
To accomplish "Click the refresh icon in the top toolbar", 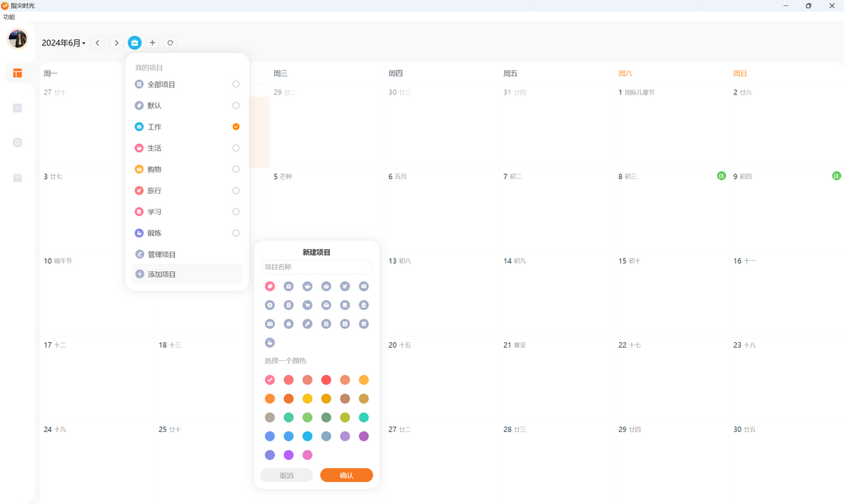I will click(x=170, y=42).
